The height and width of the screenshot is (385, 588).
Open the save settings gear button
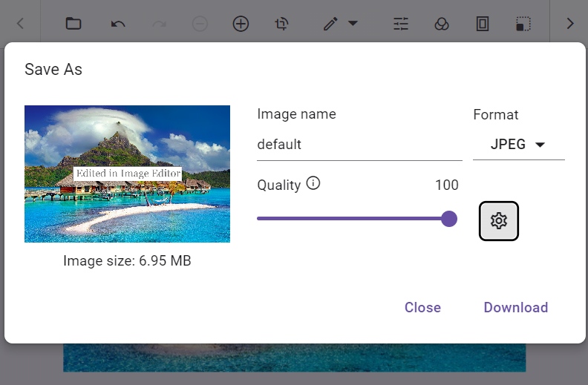499,221
